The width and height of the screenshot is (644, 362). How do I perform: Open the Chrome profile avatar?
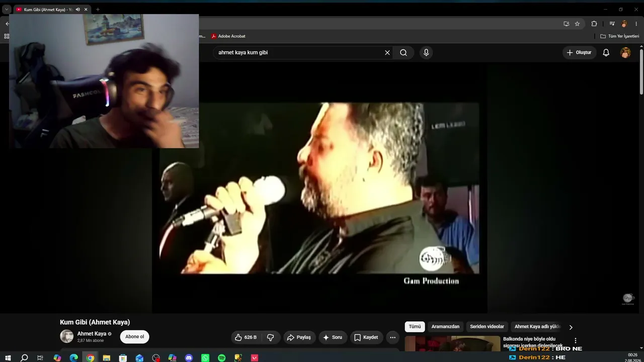coord(624,24)
